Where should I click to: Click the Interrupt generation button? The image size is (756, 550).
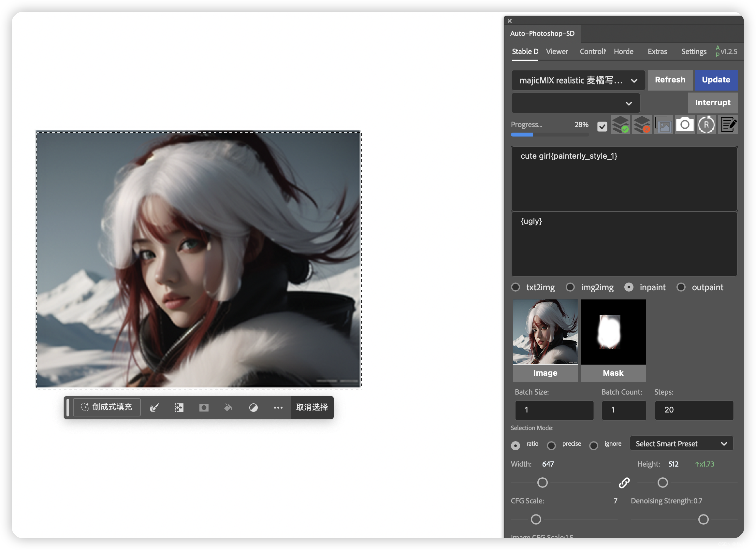[x=713, y=103]
